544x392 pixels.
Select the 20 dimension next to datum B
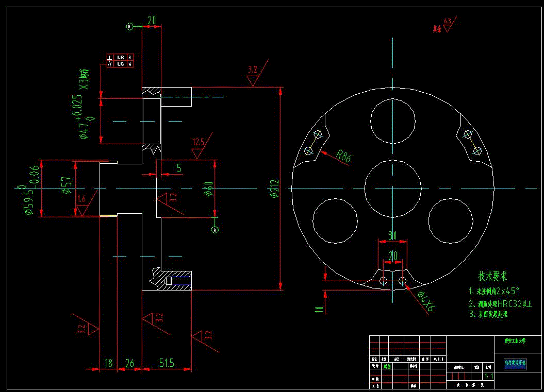click(x=152, y=21)
